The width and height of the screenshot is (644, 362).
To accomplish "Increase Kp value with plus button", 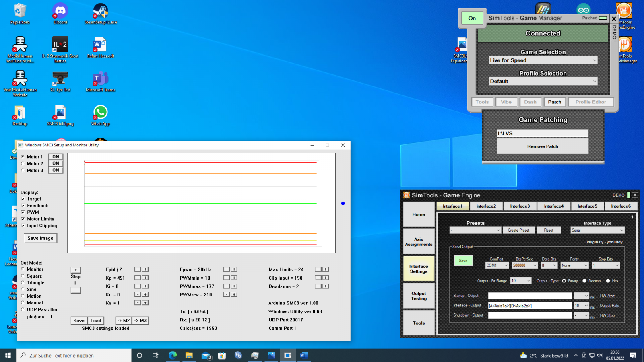I will (145, 278).
